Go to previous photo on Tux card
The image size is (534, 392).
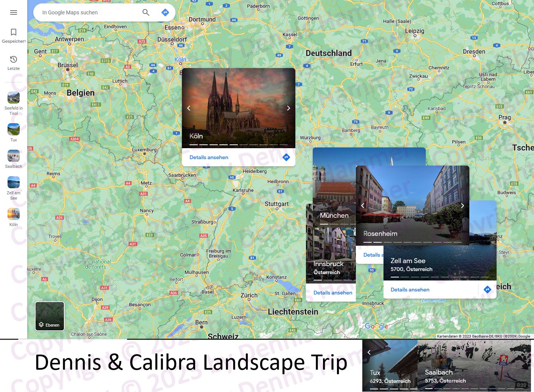pyautogui.click(x=369, y=352)
